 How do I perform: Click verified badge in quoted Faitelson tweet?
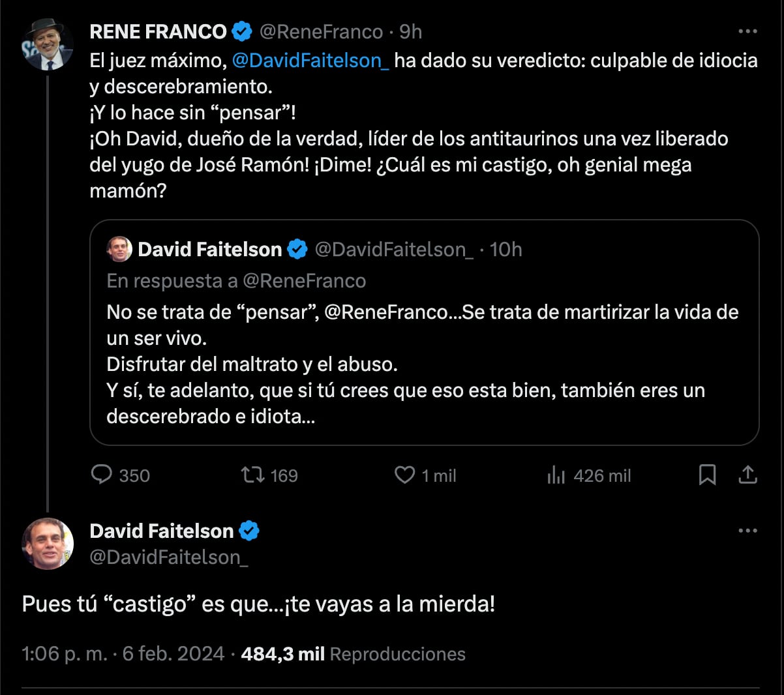point(297,249)
